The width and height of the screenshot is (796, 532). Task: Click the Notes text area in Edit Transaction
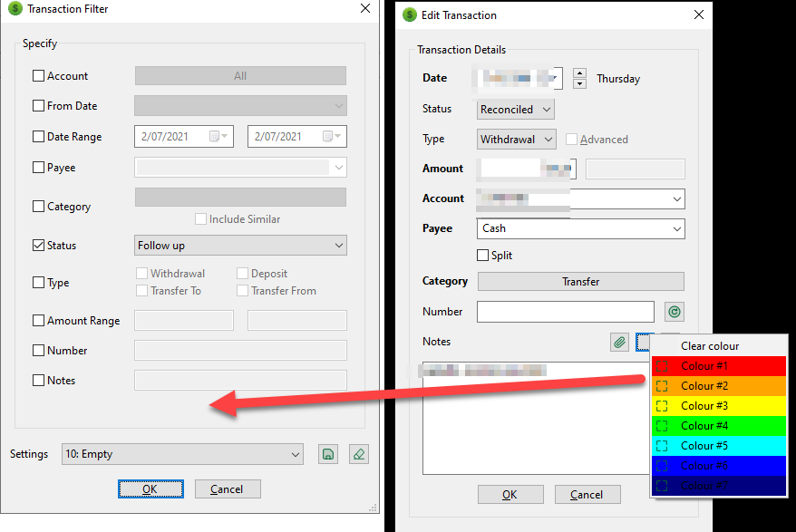(536, 419)
